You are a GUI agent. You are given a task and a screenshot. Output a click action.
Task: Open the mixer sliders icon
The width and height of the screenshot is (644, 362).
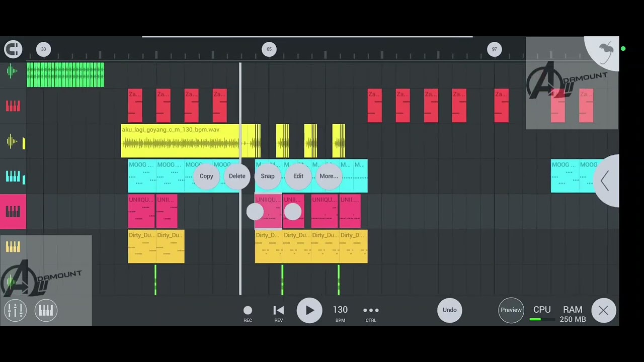15,310
